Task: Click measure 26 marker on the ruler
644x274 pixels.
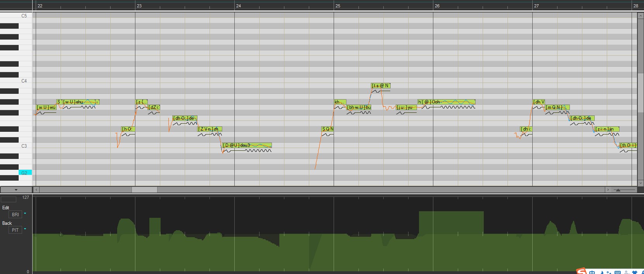Action: [x=437, y=6]
